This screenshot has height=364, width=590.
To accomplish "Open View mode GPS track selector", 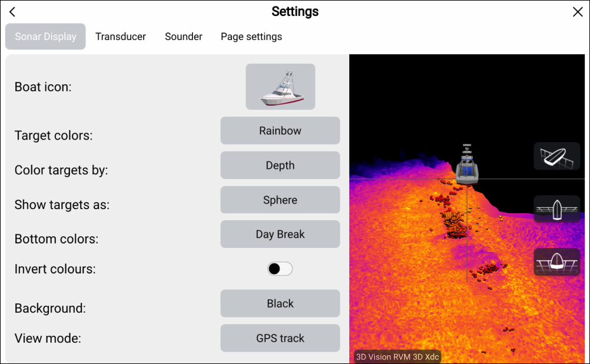I will tap(280, 339).
